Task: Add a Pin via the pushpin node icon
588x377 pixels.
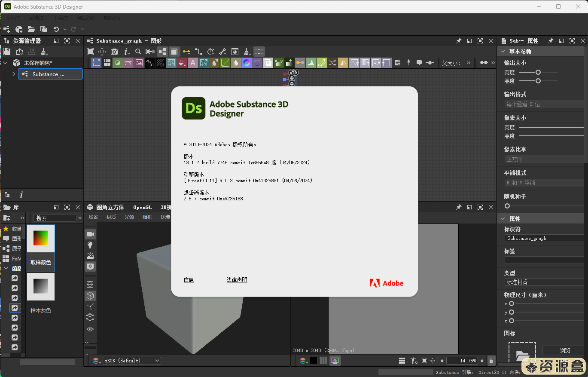Action: pos(408,63)
